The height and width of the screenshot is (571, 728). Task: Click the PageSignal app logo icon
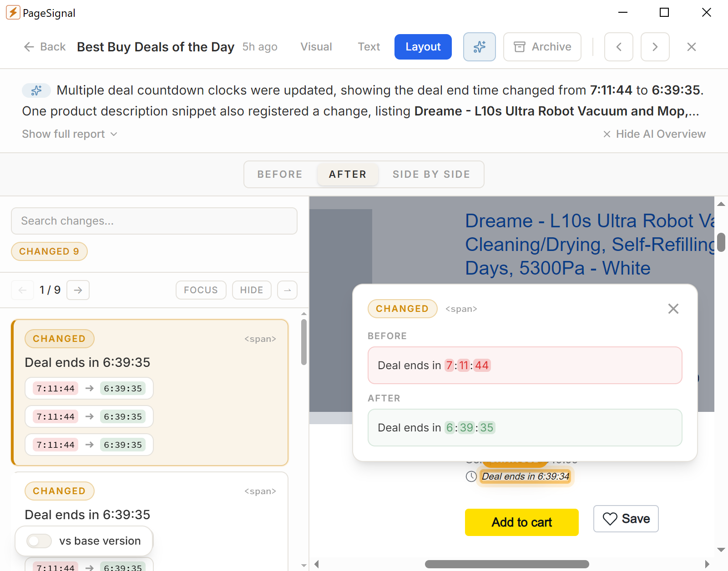(13, 13)
